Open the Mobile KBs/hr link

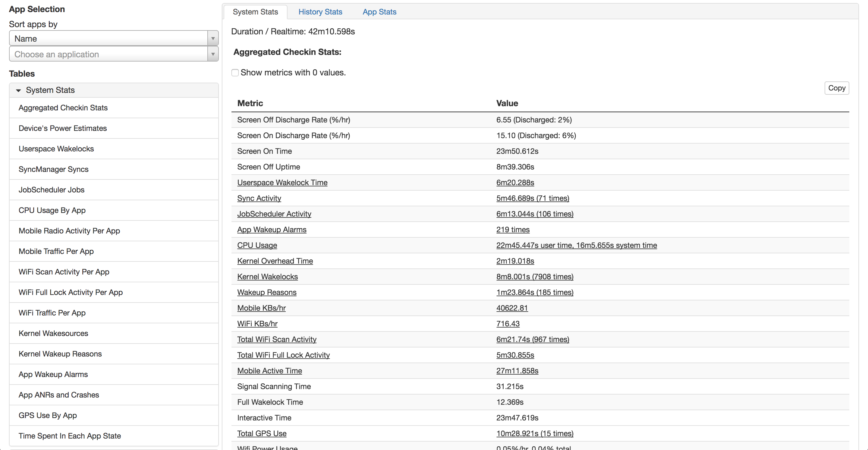[x=261, y=308]
